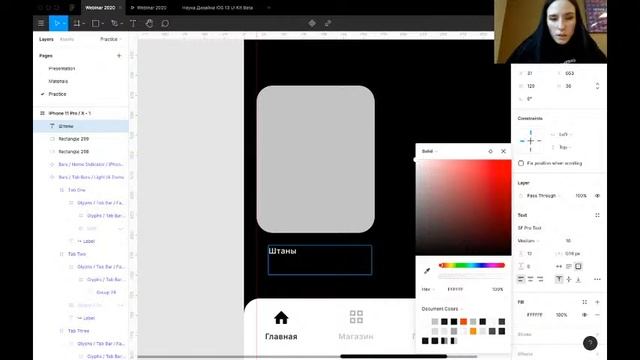
Task: Switch to the iOS 13 UI Kit tab
Action: pyautogui.click(x=218, y=7)
